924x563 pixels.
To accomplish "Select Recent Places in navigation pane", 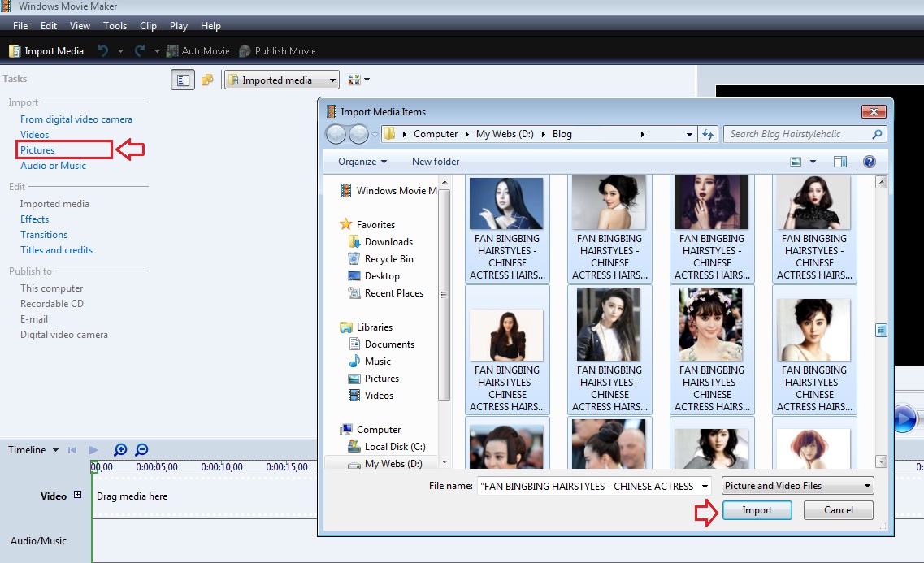I will tap(386, 293).
